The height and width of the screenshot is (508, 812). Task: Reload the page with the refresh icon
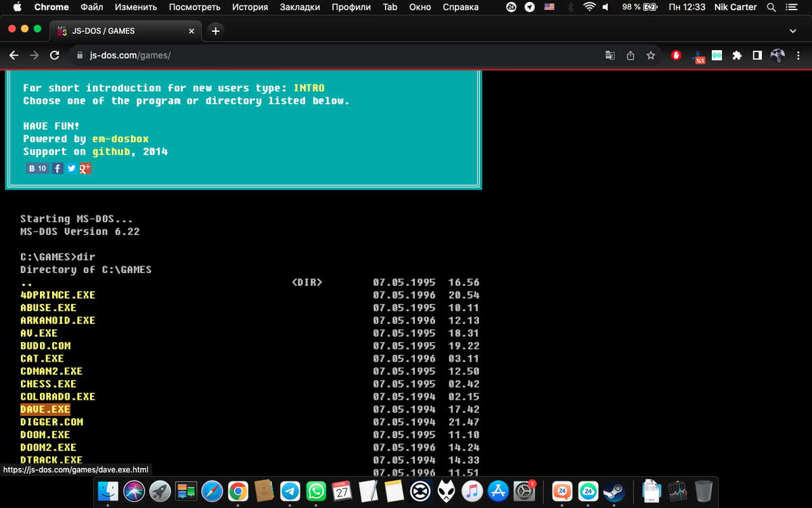[55, 56]
